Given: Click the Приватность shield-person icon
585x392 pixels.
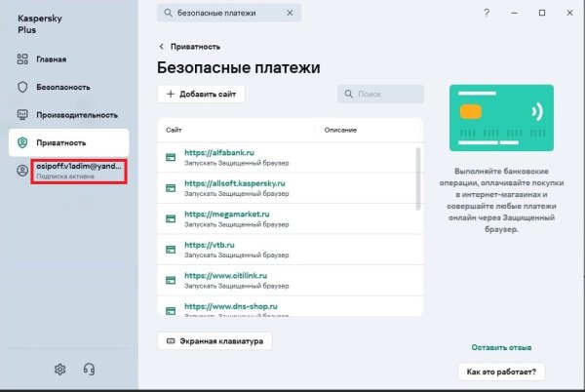Looking at the screenshot, I should [x=22, y=142].
